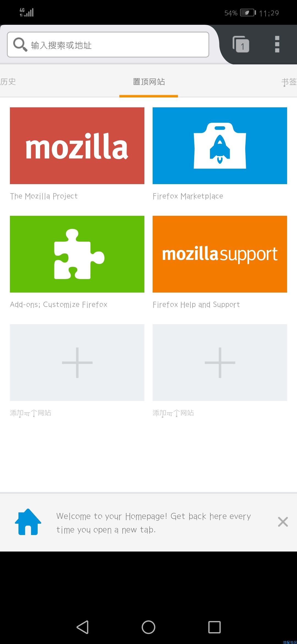This screenshot has height=644, width=297.
Task: Tap the Android back navigation button
Action: pyautogui.click(x=82, y=627)
